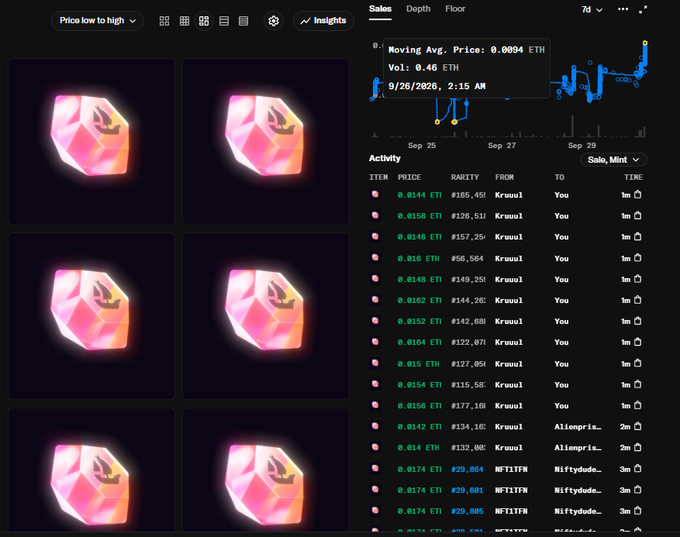Open display settings gear icon

(x=274, y=21)
